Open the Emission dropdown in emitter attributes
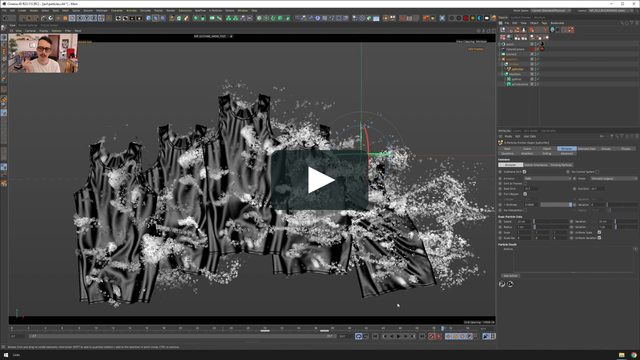Image resolution: width=640 pixels, height=360 pixels. [x=548, y=178]
